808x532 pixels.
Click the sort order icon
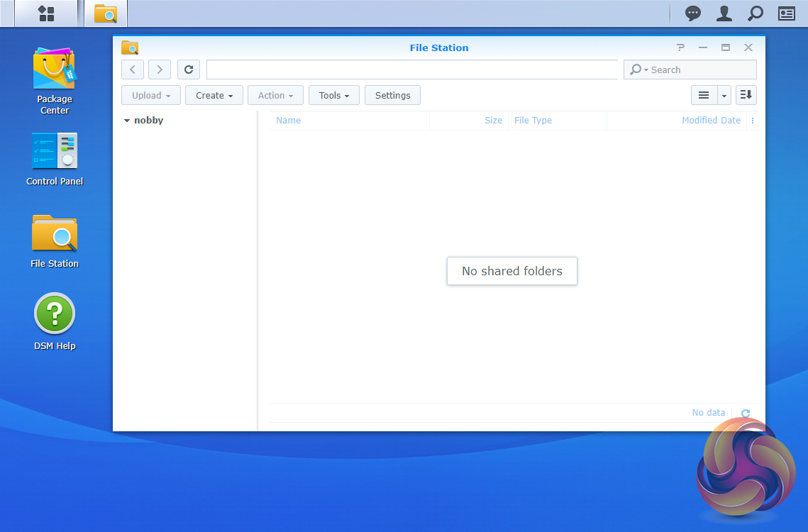(x=746, y=95)
